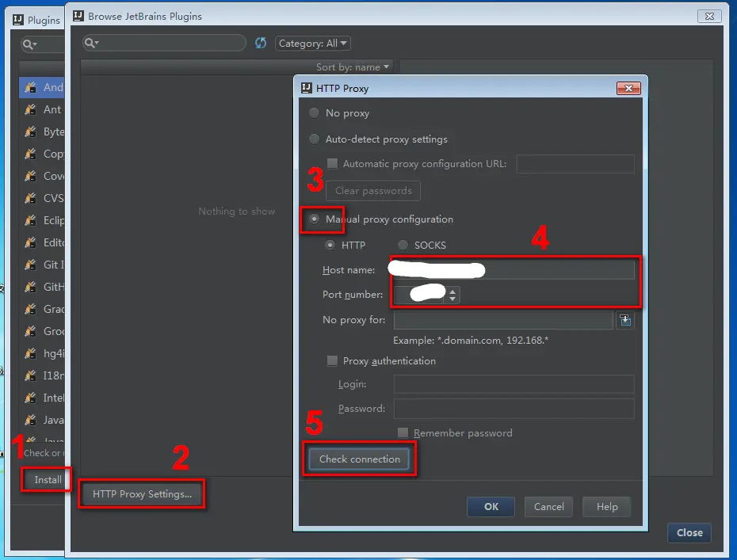Click the plugin icon beside Ant
The image size is (737, 560).
[x=30, y=109]
